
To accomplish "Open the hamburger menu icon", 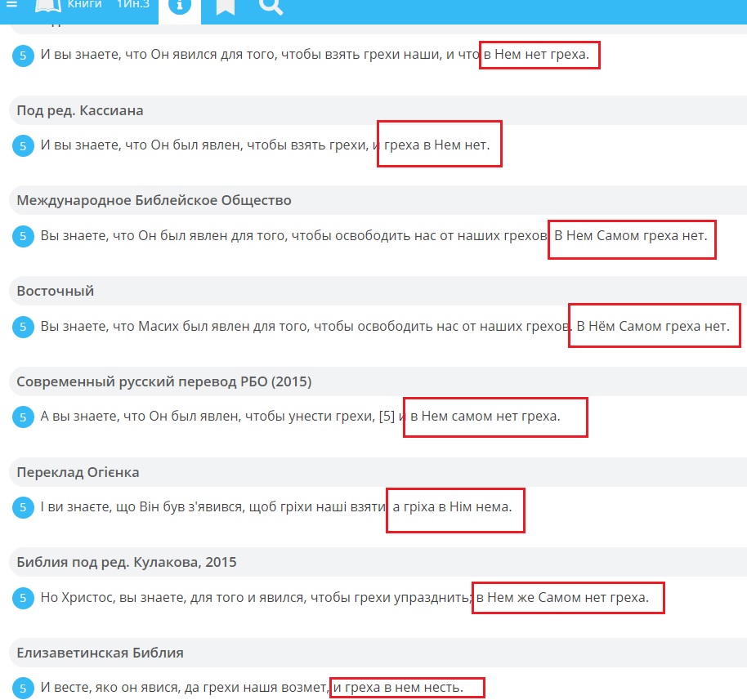I will pyautogui.click(x=12, y=5).
